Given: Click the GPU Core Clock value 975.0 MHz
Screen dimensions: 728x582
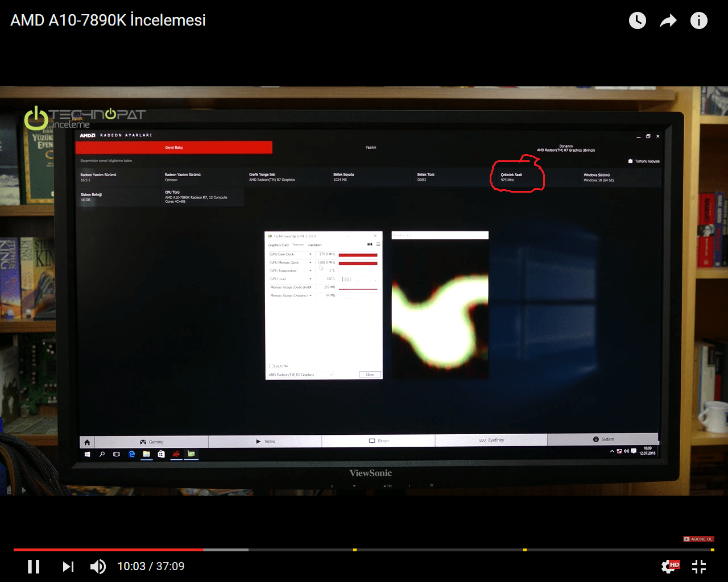Looking at the screenshot, I should pyautogui.click(x=326, y=254).
